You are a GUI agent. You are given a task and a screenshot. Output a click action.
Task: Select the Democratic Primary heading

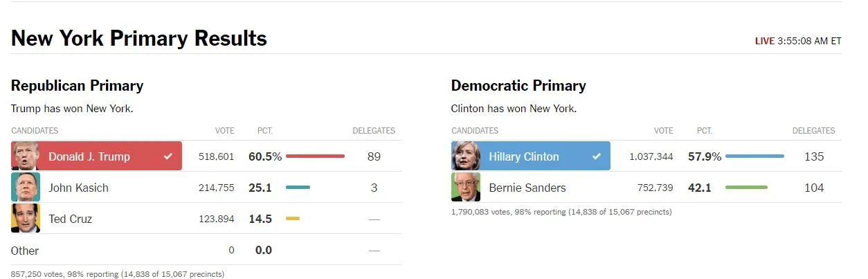click(x=518, y=86)
